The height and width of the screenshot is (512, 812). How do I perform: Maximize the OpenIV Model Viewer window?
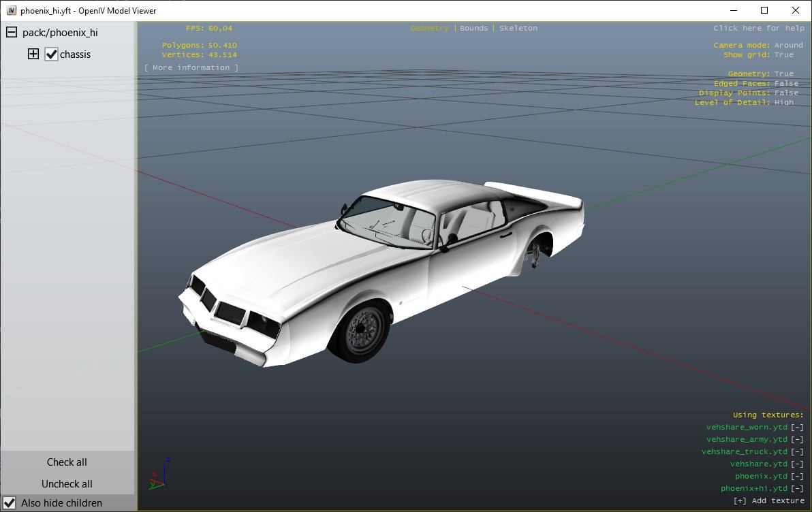(764, 10)
